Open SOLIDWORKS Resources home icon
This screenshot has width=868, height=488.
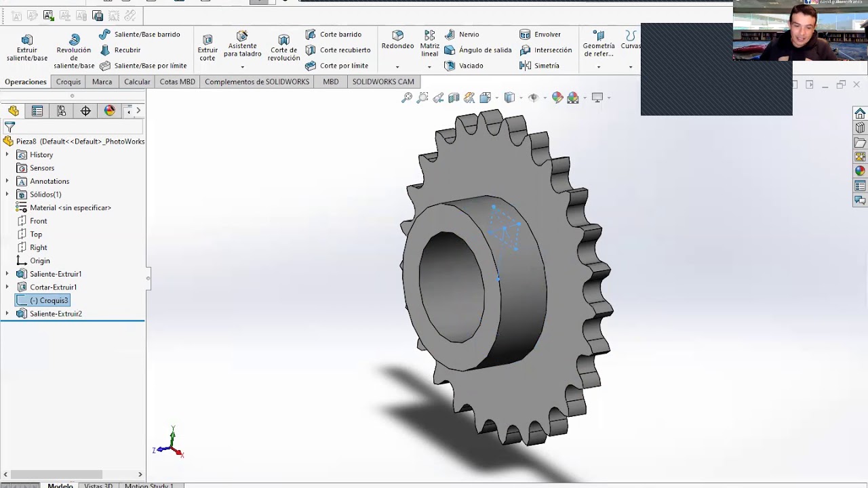pos(860,113)
